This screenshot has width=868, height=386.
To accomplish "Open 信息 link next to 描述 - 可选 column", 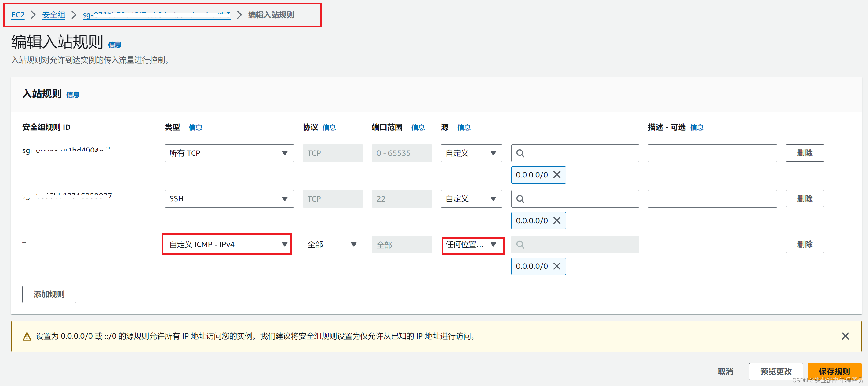I will [x=696, y=127].
